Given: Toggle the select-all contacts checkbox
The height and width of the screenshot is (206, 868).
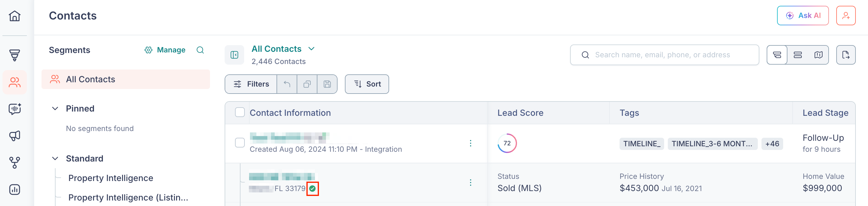Looking at the screenshot, I should point(240,112).
